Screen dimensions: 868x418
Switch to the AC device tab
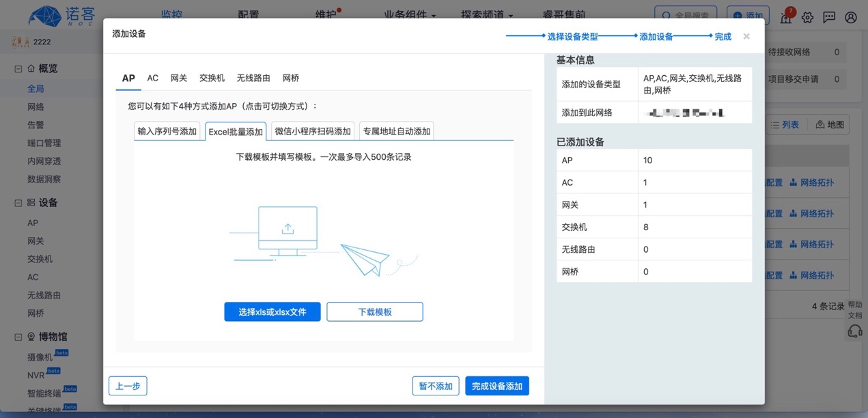[152, 78]
